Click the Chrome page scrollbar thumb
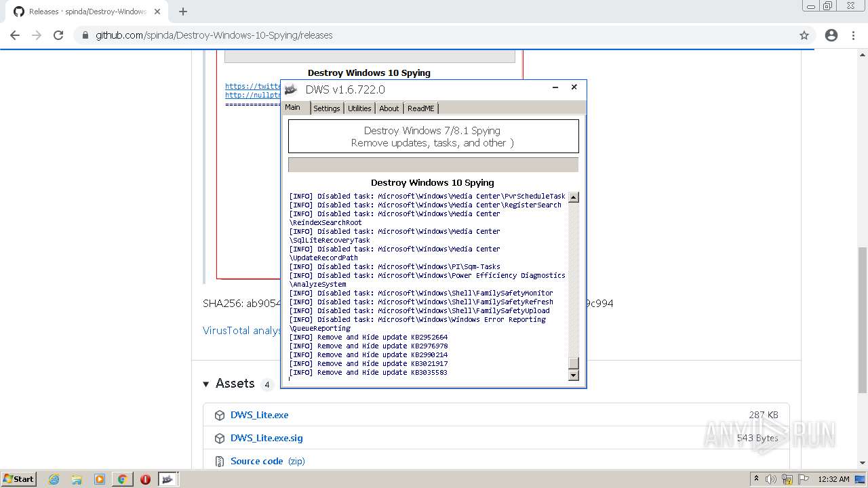This screenshot has height=488, width=868. (x=862, y=319)
